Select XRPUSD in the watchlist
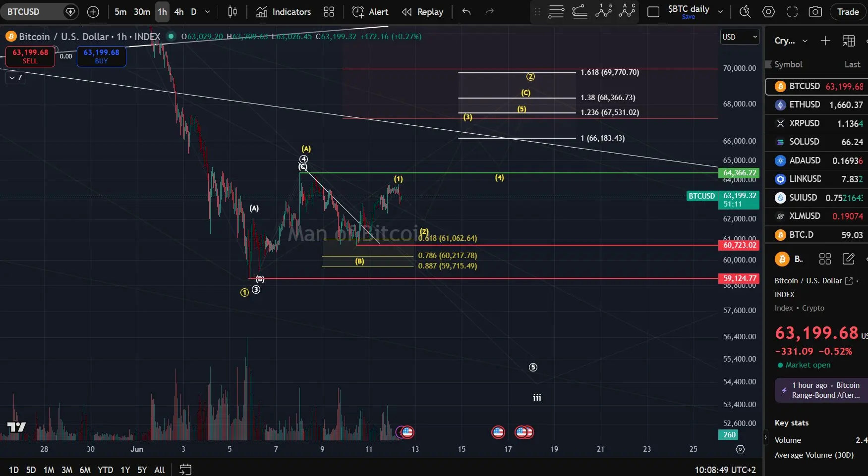The height and width of the screenshot is (476, 868). pos(816,123)
